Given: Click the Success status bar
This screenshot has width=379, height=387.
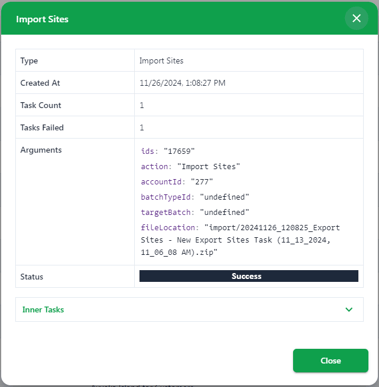Looking at the screenshot, I should (249, 276).
